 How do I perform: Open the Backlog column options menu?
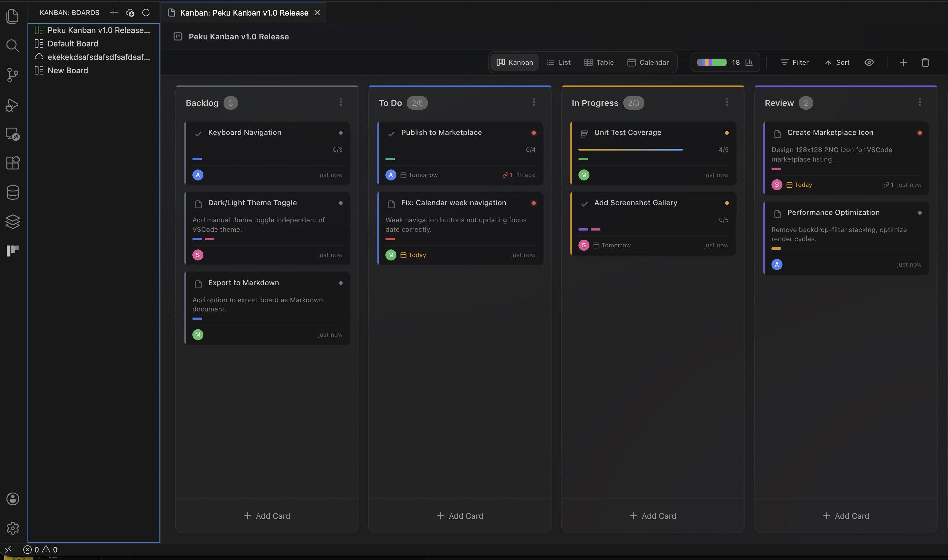click(341, 102)
